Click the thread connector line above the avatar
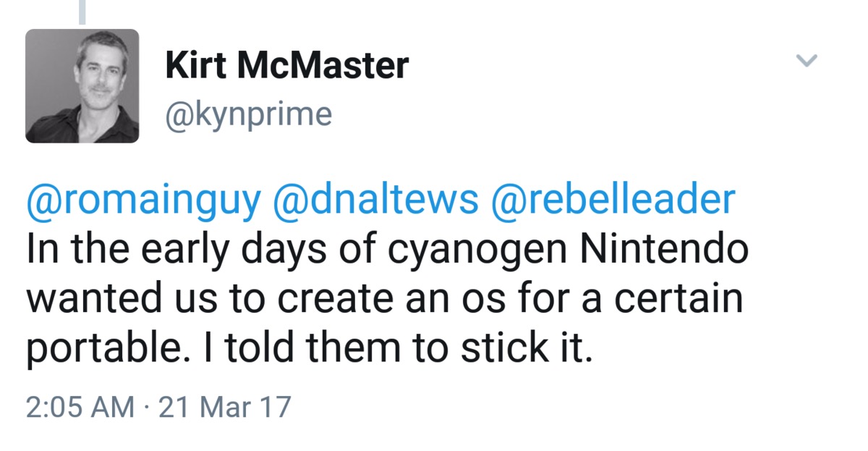This screenshot has height=451, width=868. click(x=82, y=10)
